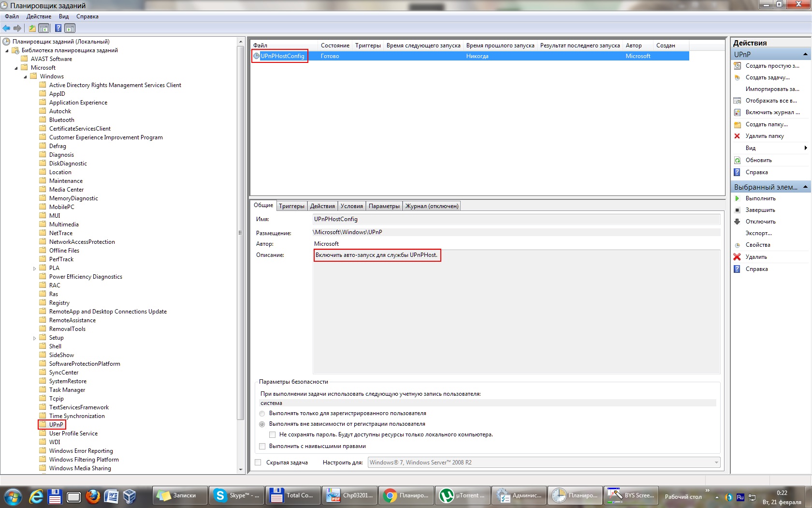Click the Создать папку folder icon
Viewport: 812px width, 508px height.
[x=737, y=124]
